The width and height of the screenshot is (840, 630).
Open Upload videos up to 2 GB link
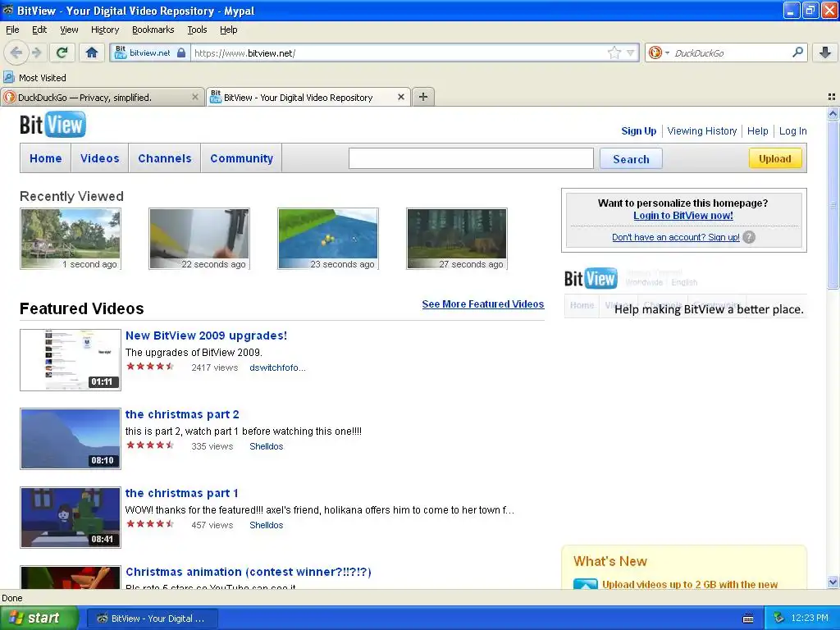coord(689,584)
